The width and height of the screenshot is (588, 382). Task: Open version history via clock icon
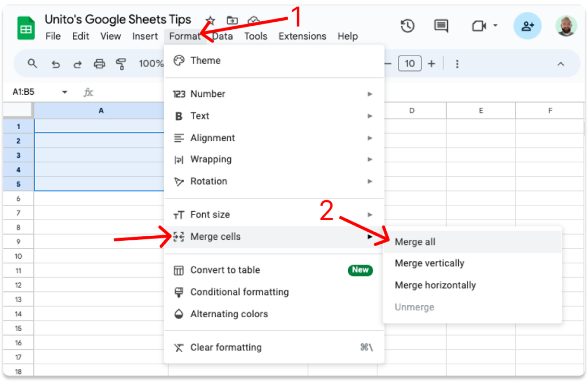coord(407,26)
